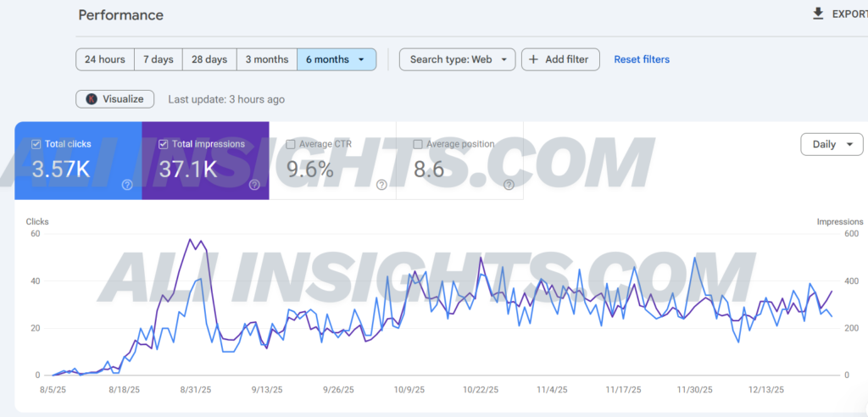
Task: Click the Export download icon
Action: point(818,14)
